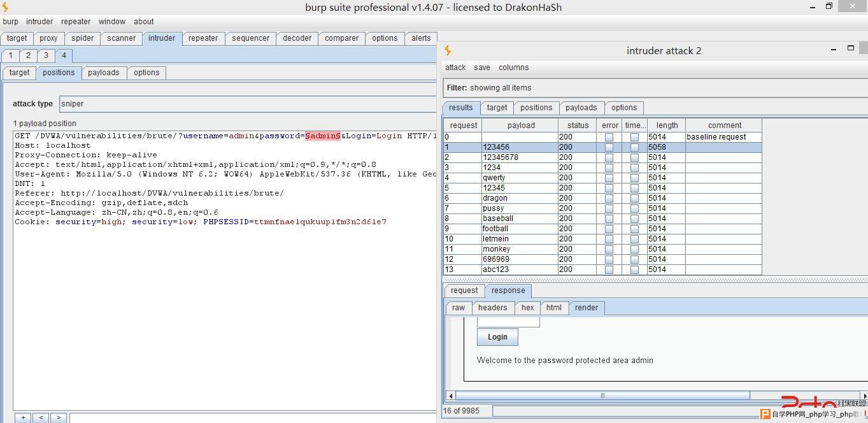The width and height of the screenshot is (868, 423).
Task: Toggle timeout checkbox for payload 123456
Action: click(634, 147)
